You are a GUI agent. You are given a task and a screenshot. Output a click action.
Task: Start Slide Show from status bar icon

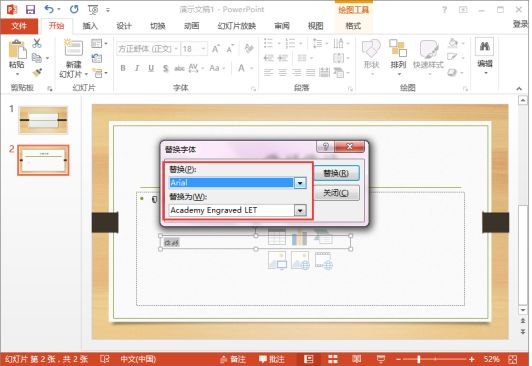point(381,359)
